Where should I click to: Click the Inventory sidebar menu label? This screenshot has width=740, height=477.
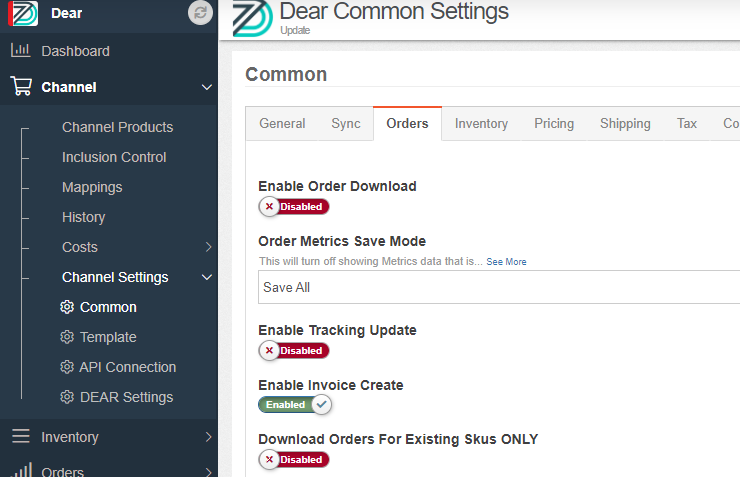[x=70, y=437]
